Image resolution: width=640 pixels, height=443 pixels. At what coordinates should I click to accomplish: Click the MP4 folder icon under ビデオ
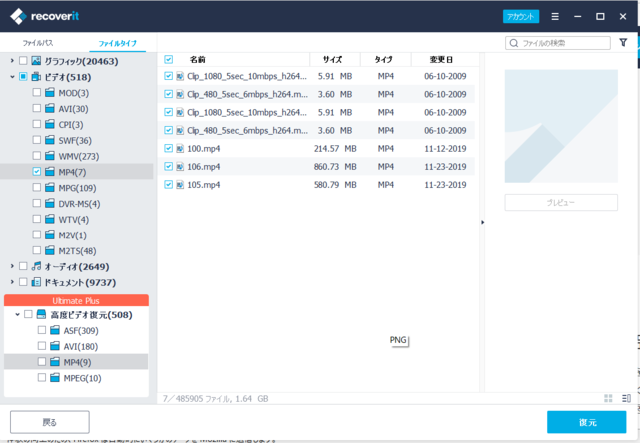tap(50, 172)
